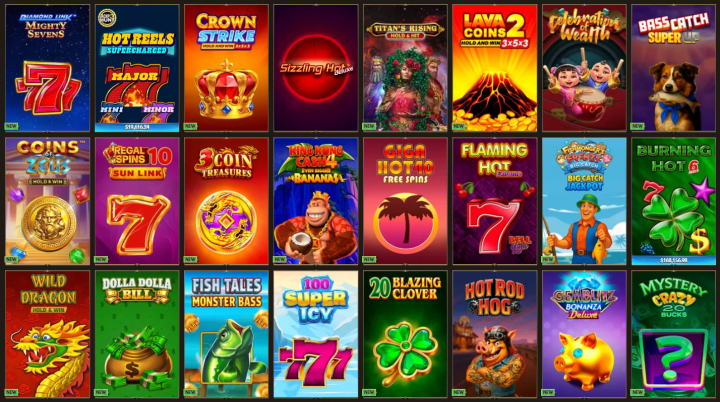Select Big Catch Jackpot fisherman game
Viewport: 720px width, 402px height.
point(584,201)
